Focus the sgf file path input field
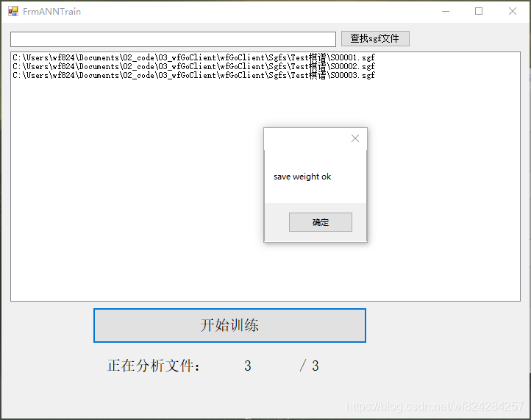This screenshot has width=531, height=420. tap(173, 39)
